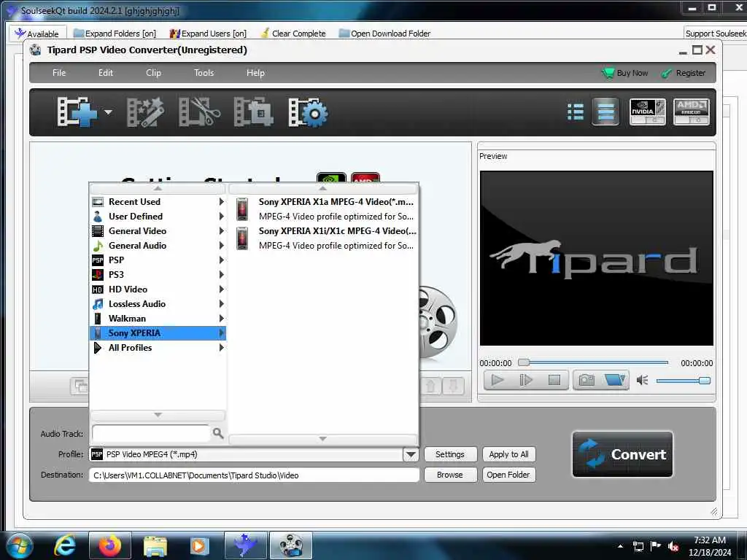Select the HD Video profile category

tap(158, 289)
